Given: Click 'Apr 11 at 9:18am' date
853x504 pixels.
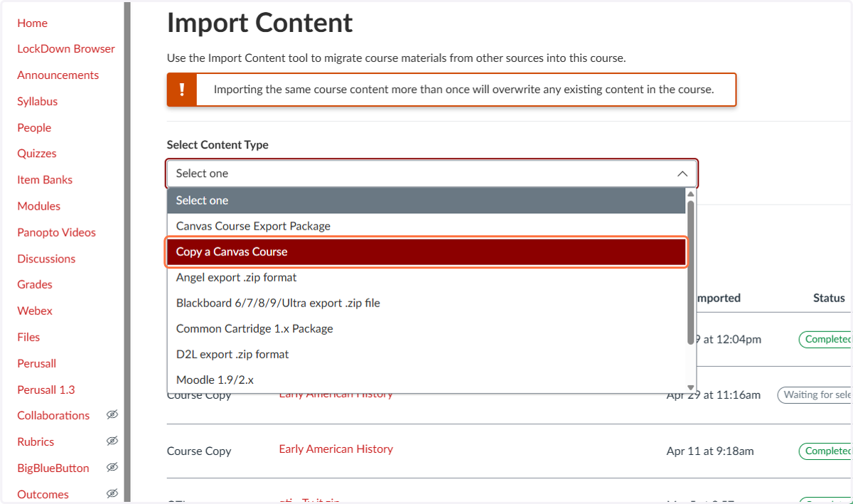Looking at the screenshot, I should 710,451.
